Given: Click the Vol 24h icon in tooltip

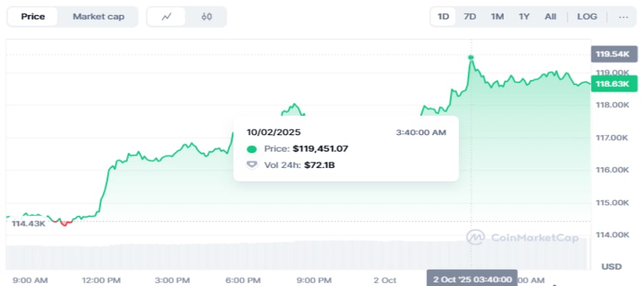Looking at the screenshot, I should [251, 165].
